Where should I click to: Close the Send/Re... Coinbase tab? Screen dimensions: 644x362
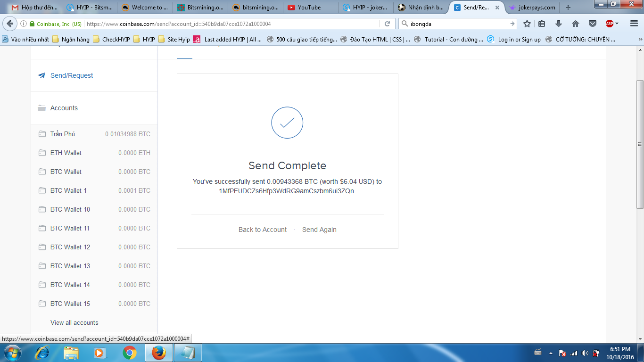point(497,8)
